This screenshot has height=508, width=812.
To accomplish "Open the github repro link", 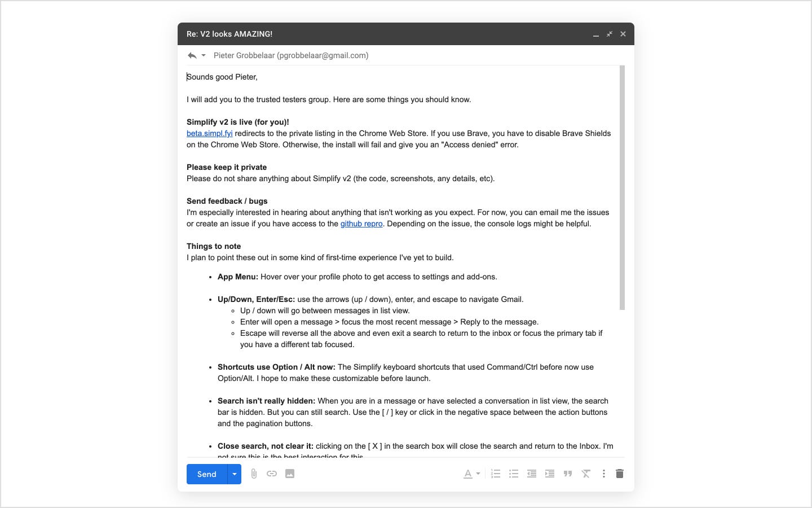I will point(361,224).
